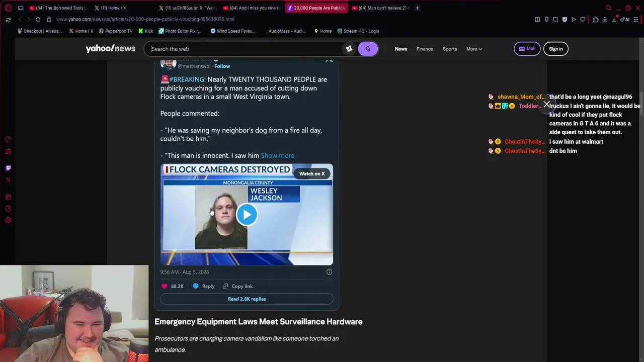Screen dimensions: 644x362
Task: Reload the Yahoo News page
Action: pos(38,19)
